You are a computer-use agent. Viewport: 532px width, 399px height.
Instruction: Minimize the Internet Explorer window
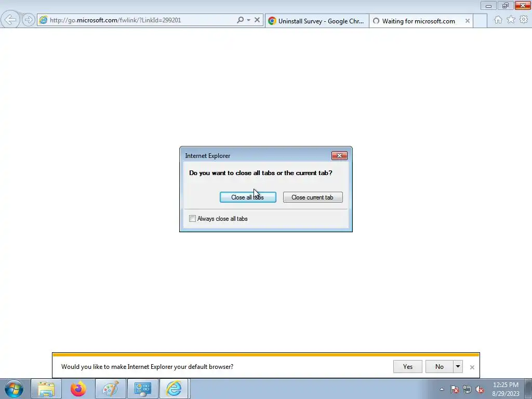pyautogui.click(x=488, y=6)
